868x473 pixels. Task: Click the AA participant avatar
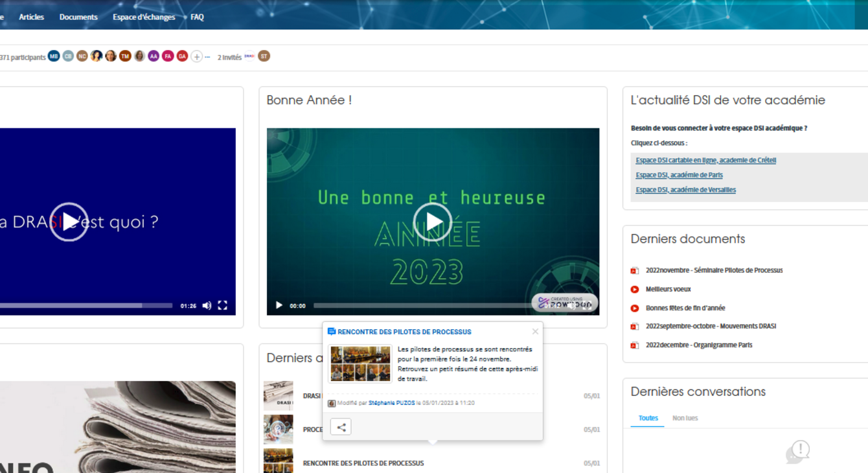point(154,56)
